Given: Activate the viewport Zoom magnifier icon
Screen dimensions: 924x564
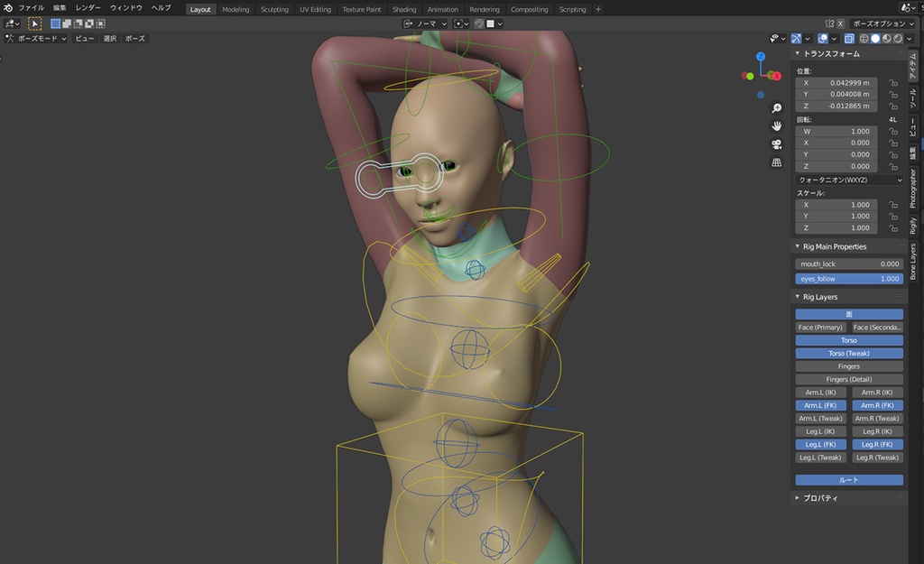Looking at the screenshot, I should tap(777, 107).
